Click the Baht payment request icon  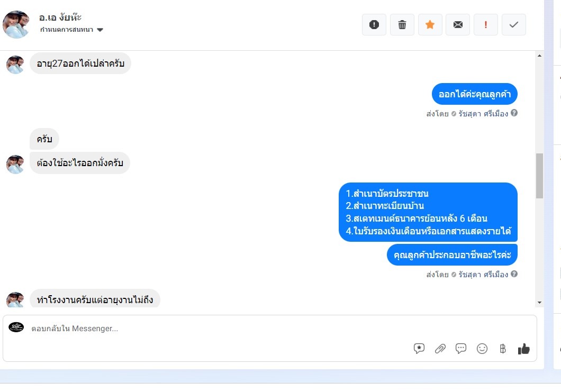coord(503,349)
